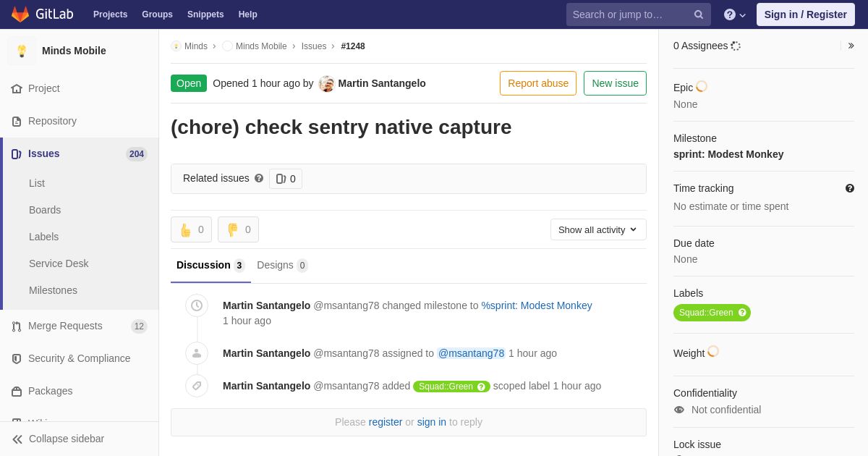Click the green Open status badge
This screenshot has height=456, width=868.
(189, 83)
